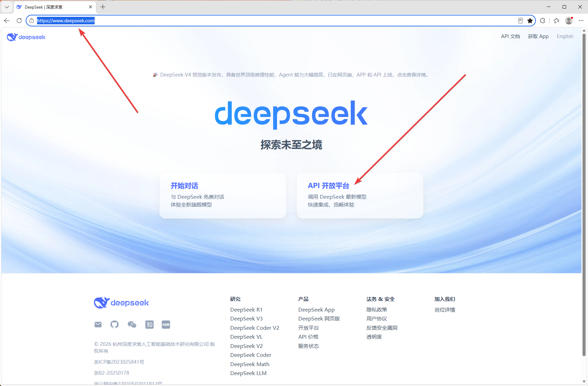Click the deepseek logo in page header

pos(26,37)
